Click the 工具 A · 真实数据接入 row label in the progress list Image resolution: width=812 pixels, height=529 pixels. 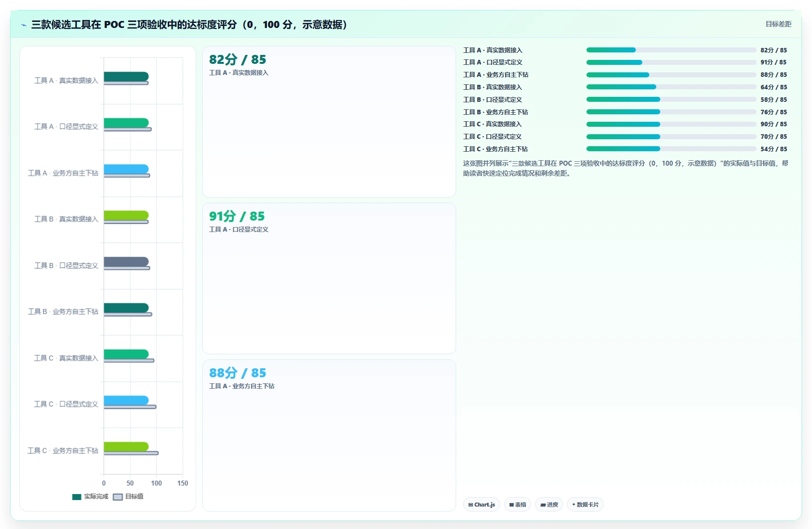493,50
